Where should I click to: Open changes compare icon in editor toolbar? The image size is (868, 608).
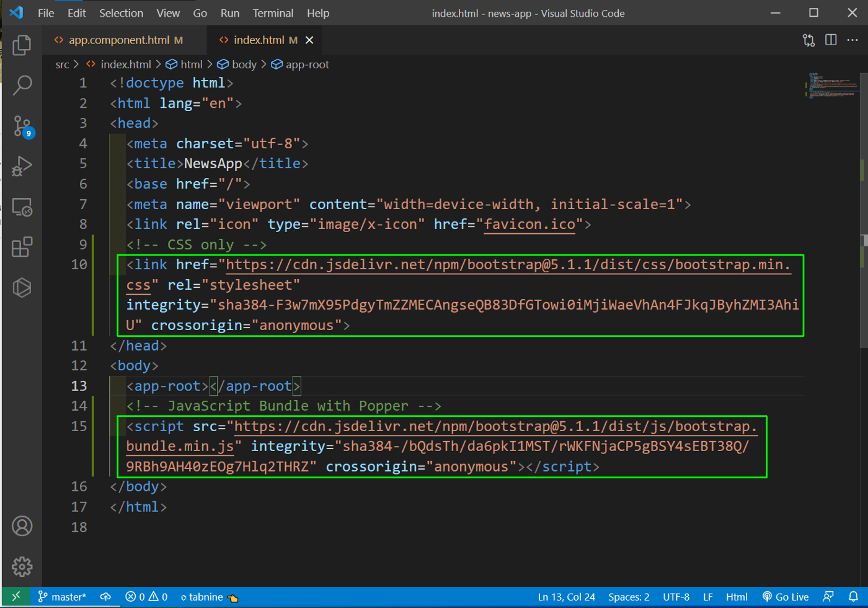(808, 40)
